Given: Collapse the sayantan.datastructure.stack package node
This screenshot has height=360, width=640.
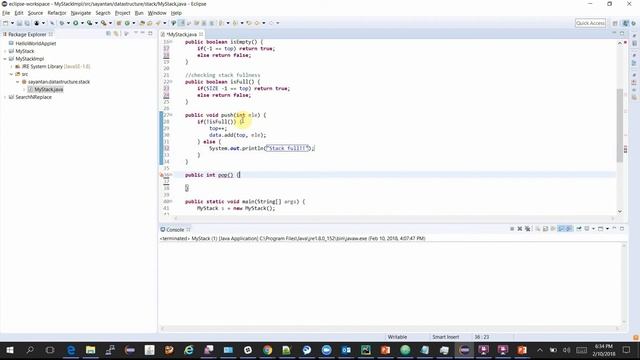Looking at the screenshot, I should [x=18, y=82].
